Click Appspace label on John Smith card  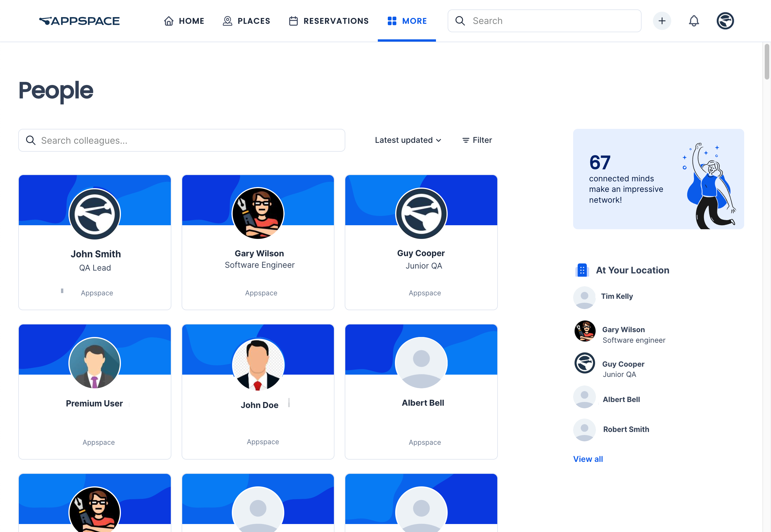(97, 293)
